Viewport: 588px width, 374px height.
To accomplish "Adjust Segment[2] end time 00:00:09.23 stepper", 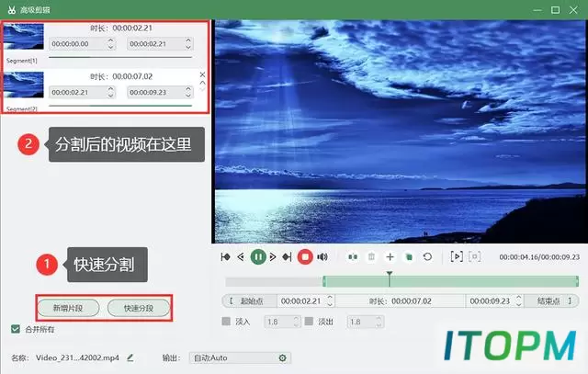I will 188,92.
